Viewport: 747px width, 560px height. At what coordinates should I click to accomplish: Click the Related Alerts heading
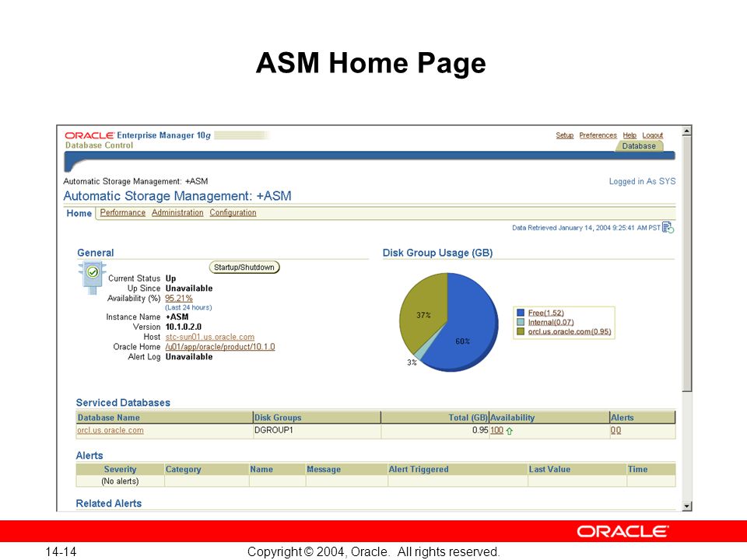pos(109,504)
